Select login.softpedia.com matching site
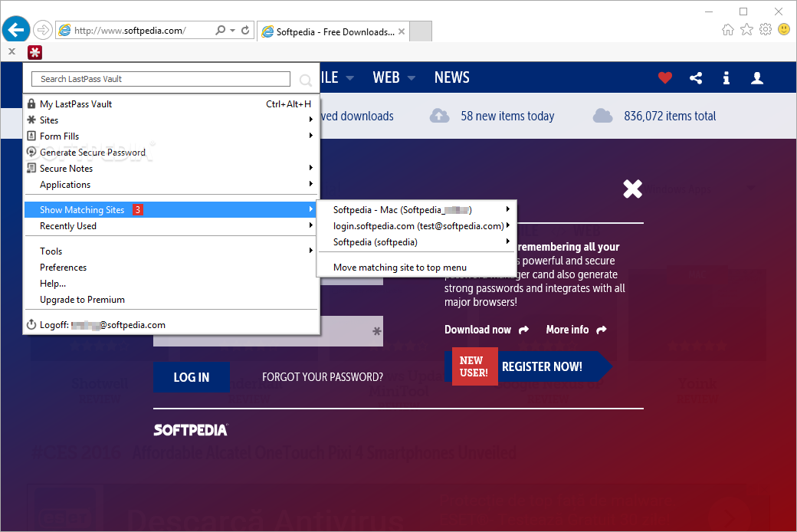 click(x=417, y=226)
